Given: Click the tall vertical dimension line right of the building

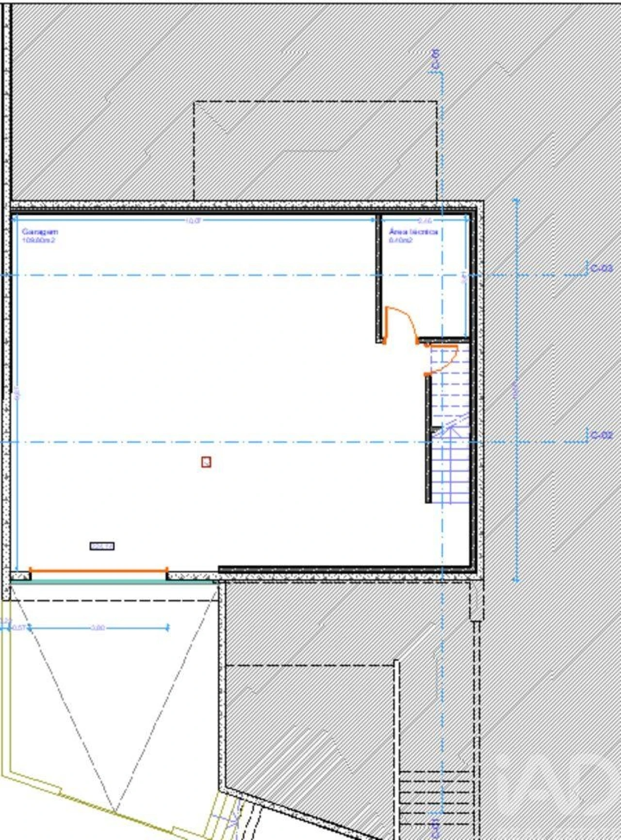Looking at the screenshot, I should coord(516,388).
